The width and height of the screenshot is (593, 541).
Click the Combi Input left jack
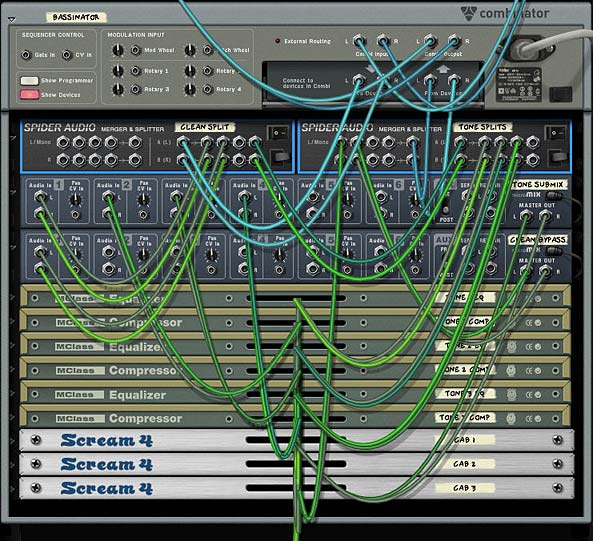[x=359, y=40]
